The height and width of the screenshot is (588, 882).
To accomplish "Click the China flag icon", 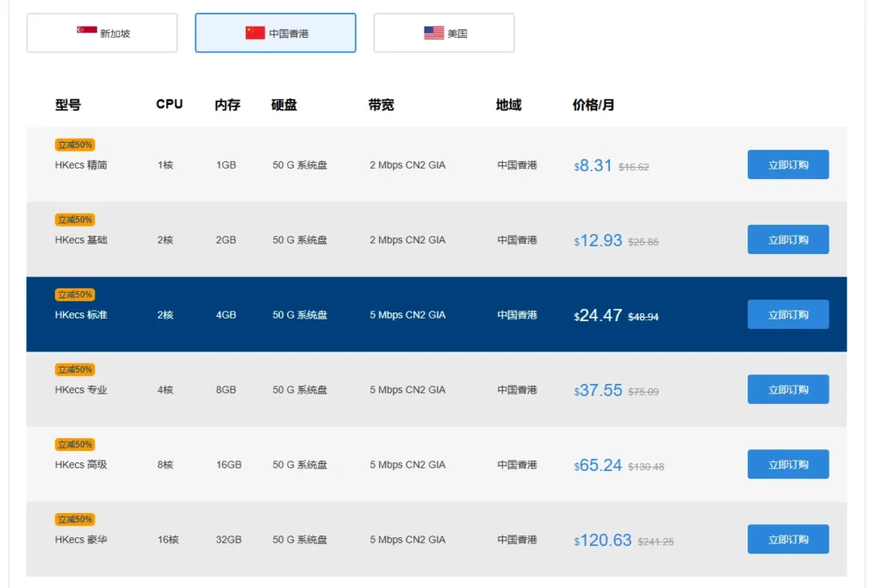I will (x=255, y=33).
